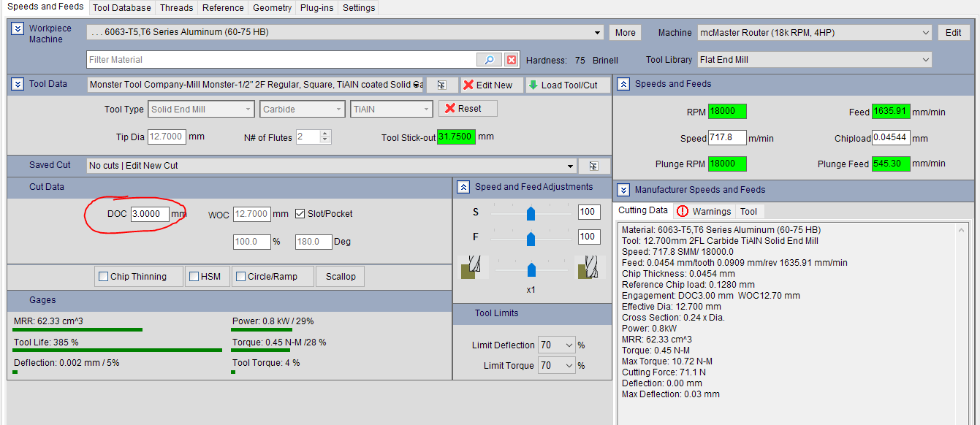Click the Load Tool/Cut button
Image resolution: width=980 pixels, height=425 pixels.
pyautogui.click(x=562, y=85)
